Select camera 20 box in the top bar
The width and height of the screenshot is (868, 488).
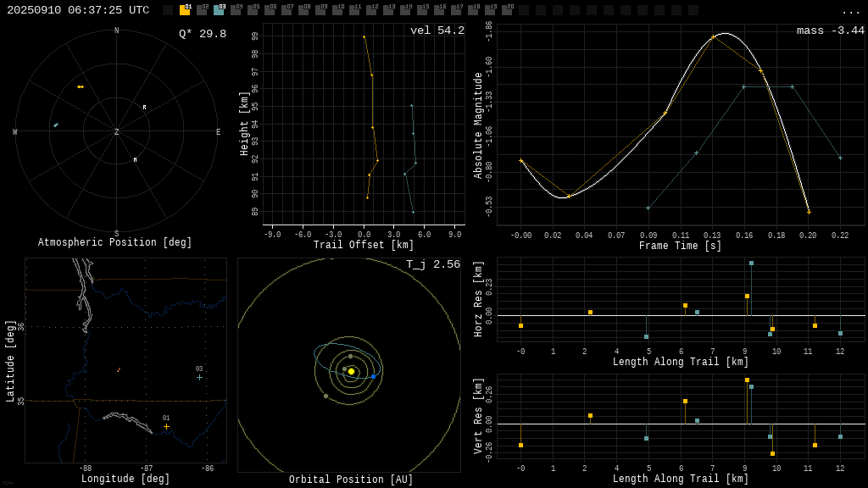pos(507,10)
